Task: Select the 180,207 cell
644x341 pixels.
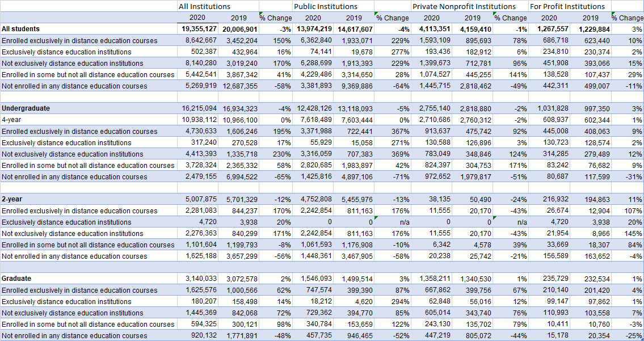Action: [197, 301]
